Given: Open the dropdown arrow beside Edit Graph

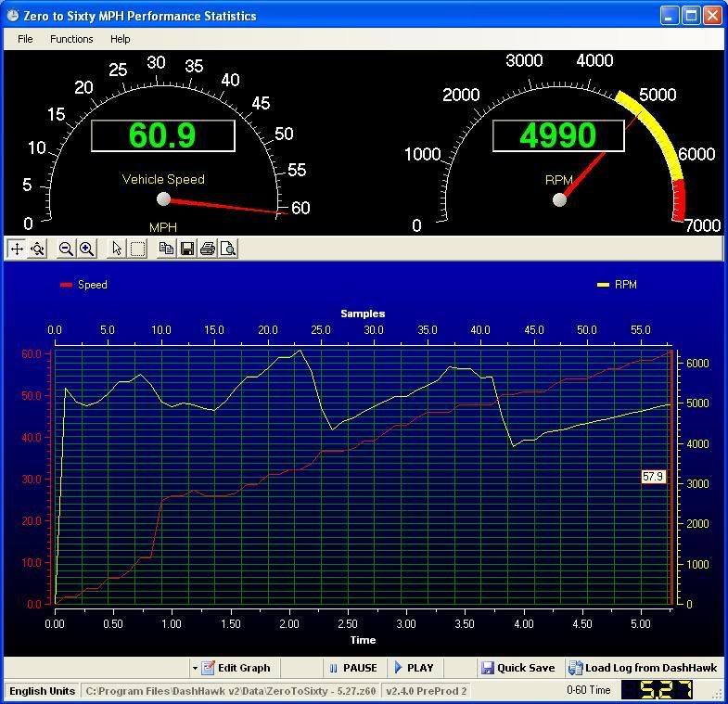Looking at the screenshot, I should coord(195,668).
